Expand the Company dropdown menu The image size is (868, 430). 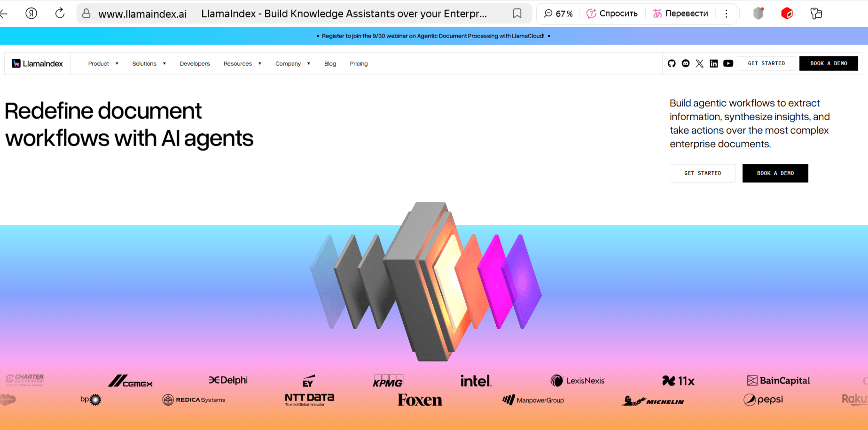pos(292,63)
